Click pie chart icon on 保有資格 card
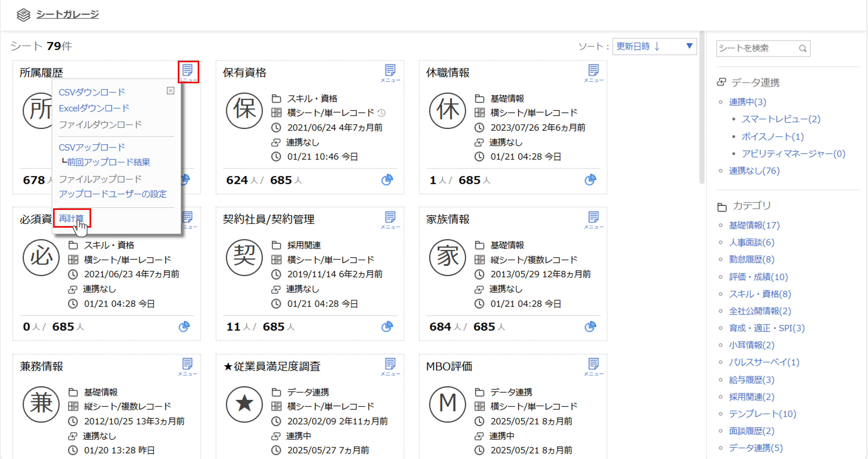868x459 pixels. tap(387, 180)
